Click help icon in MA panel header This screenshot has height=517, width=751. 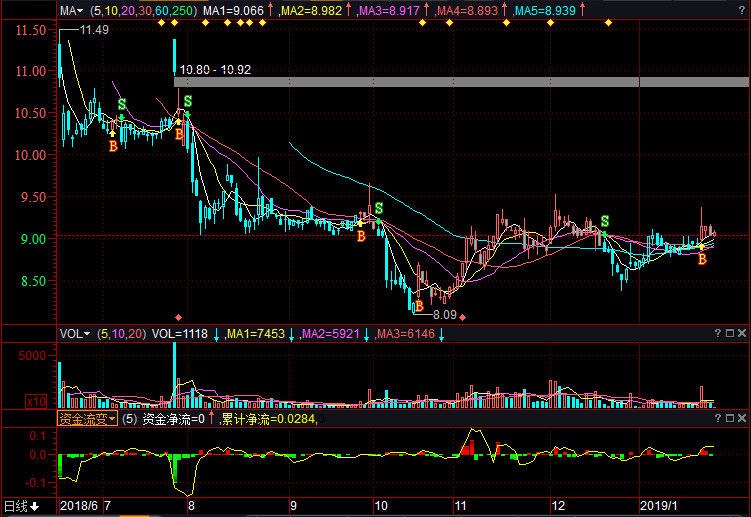[x=718, y=9]
